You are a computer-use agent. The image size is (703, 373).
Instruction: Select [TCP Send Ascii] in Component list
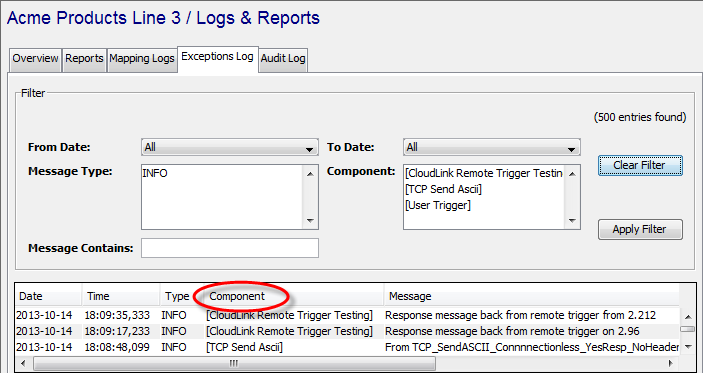coord(443,190)
